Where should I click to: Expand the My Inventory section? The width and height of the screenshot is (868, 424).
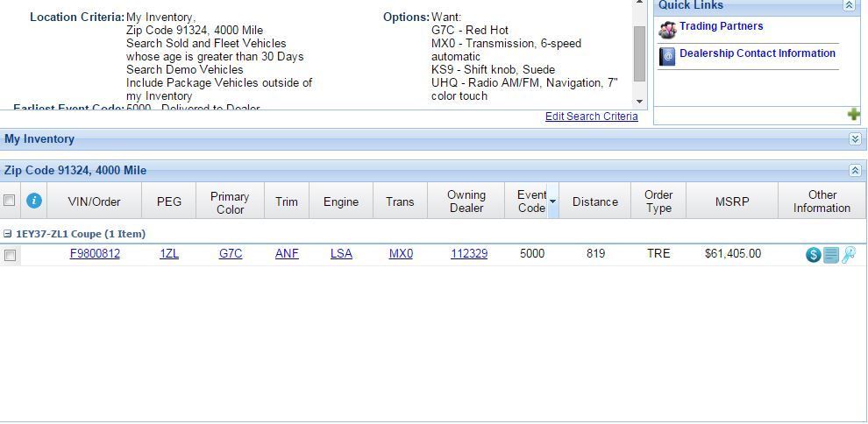coord(855,139)
